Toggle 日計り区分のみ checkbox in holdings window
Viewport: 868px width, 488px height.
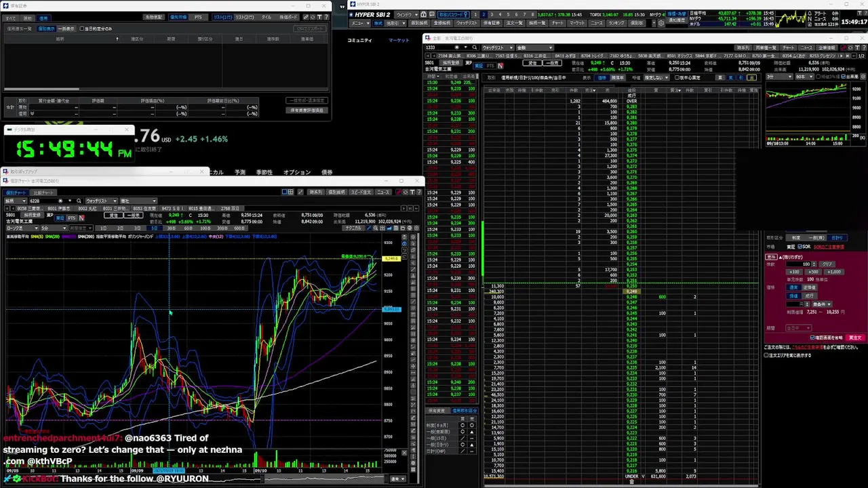point(82,28)
